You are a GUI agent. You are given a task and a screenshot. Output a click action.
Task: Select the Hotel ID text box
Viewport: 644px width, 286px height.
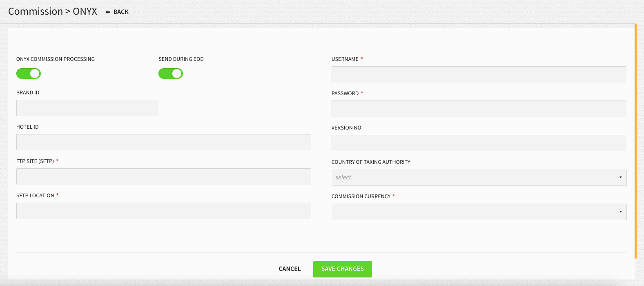(x=164, y=142)
